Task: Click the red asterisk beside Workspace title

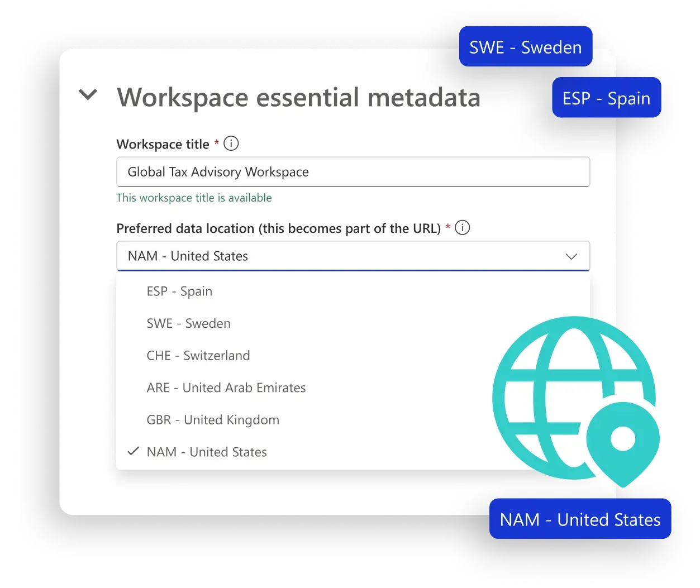Action: [216, 144]
